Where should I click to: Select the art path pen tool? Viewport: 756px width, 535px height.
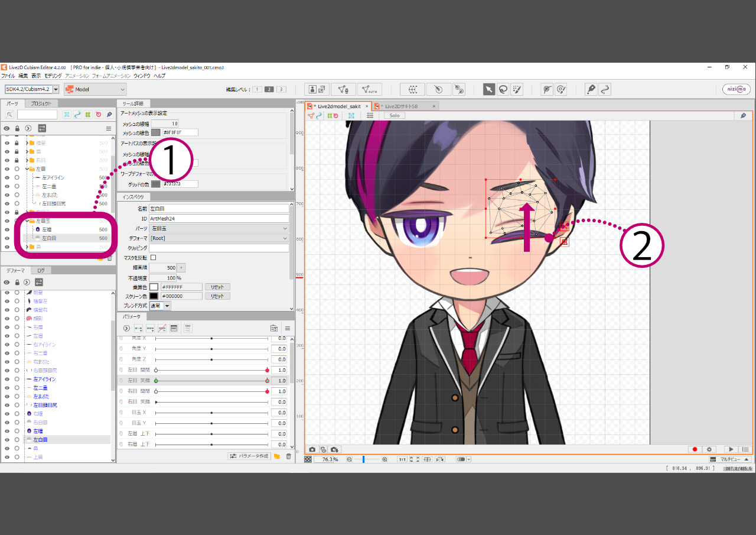[x=591, y=89]
